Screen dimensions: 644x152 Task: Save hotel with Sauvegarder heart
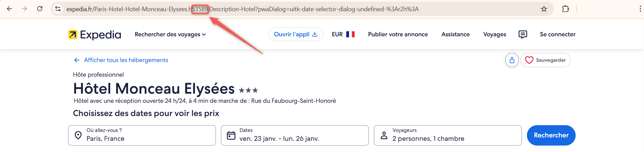[x=545, y=60]
